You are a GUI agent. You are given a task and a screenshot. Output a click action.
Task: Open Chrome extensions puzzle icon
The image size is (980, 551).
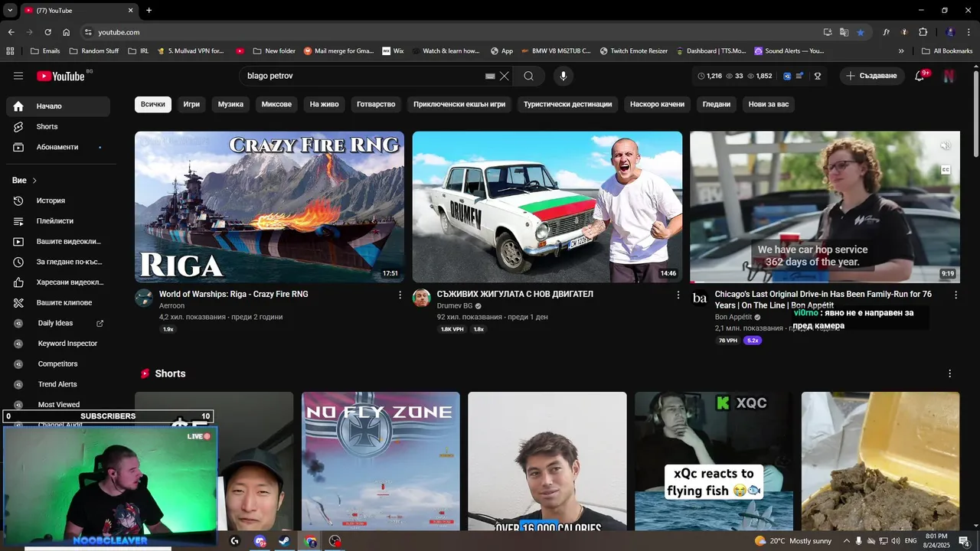(x=923, y=32)
